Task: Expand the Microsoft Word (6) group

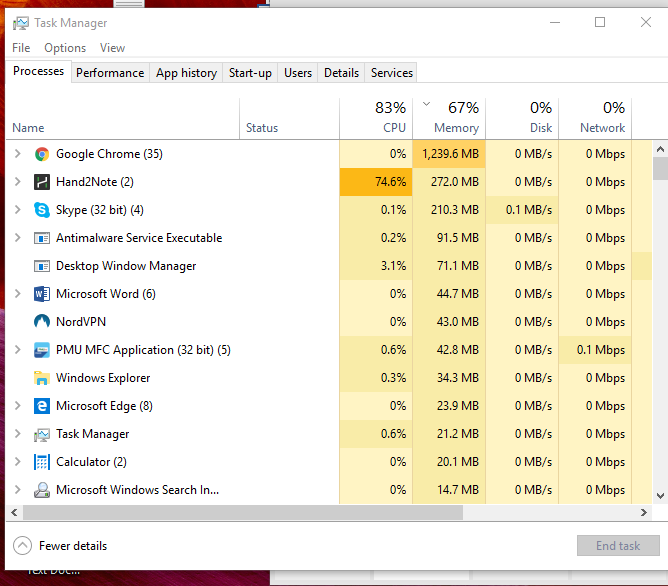Action: (x=17, y=293)
